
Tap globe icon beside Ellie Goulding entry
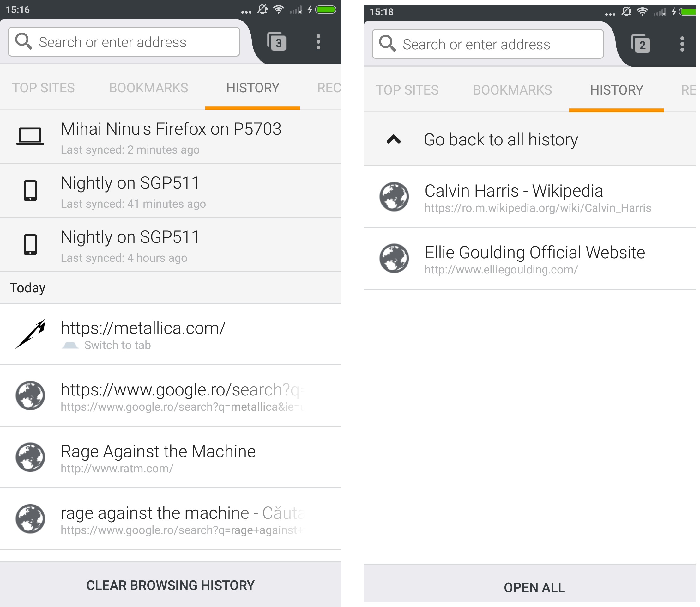coord(394,258)
